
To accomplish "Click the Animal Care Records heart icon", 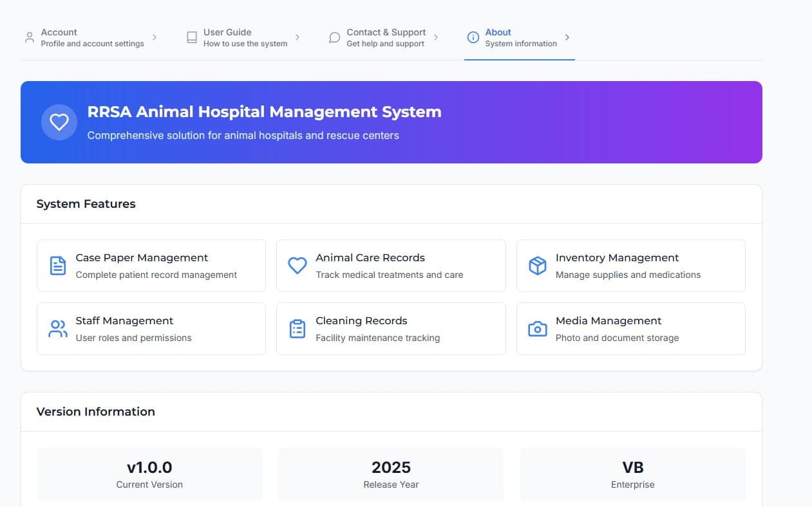I will pyautogui.click(x=297, y=266).
